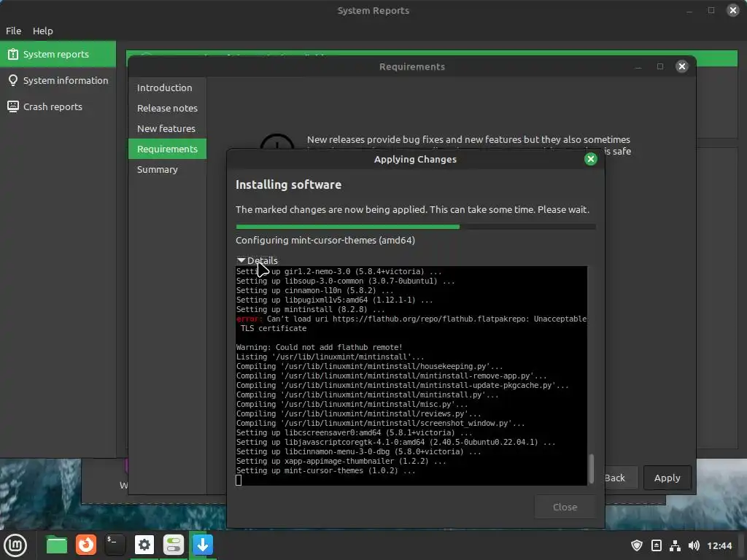747x560 pixels.
Task: Click the shield security tray icon
Action: coord(637,545)
